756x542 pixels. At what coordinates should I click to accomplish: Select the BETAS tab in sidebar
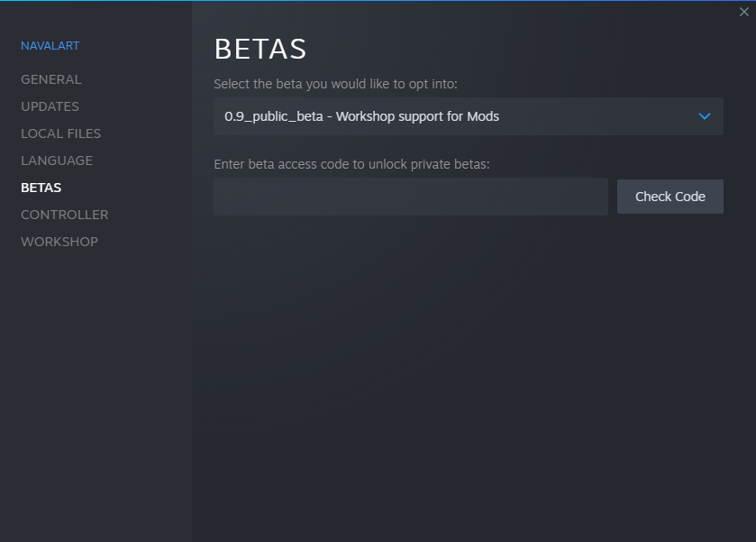(x=41, y=188)
